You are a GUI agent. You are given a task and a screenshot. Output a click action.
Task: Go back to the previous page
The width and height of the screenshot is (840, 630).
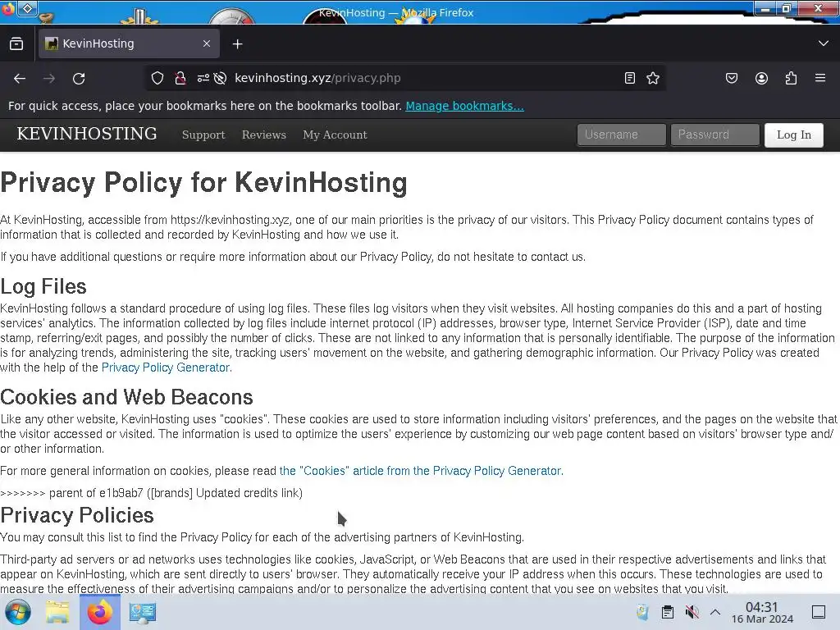(x=20, y=78)
